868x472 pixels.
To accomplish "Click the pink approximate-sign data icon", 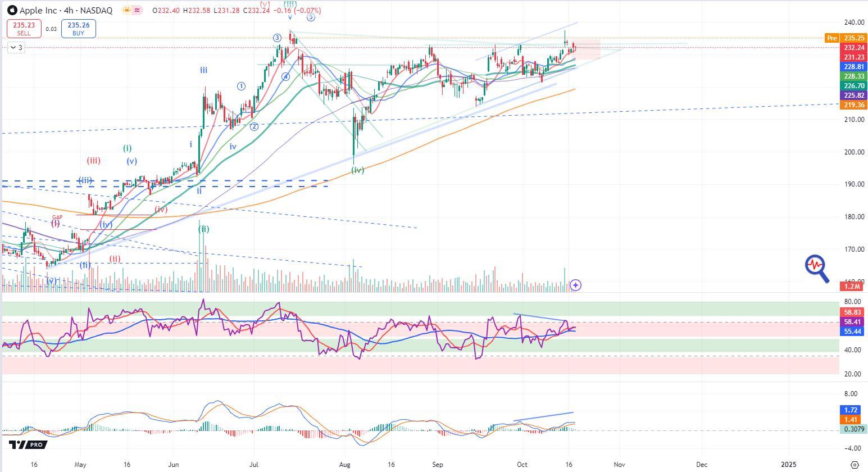I will coord(138,11).
